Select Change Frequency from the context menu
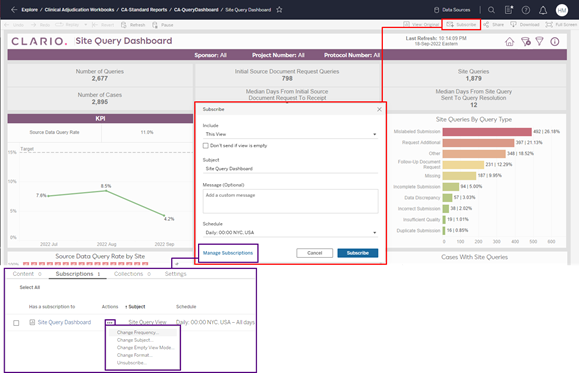This screenshot has height=373, width=579. 137,332
